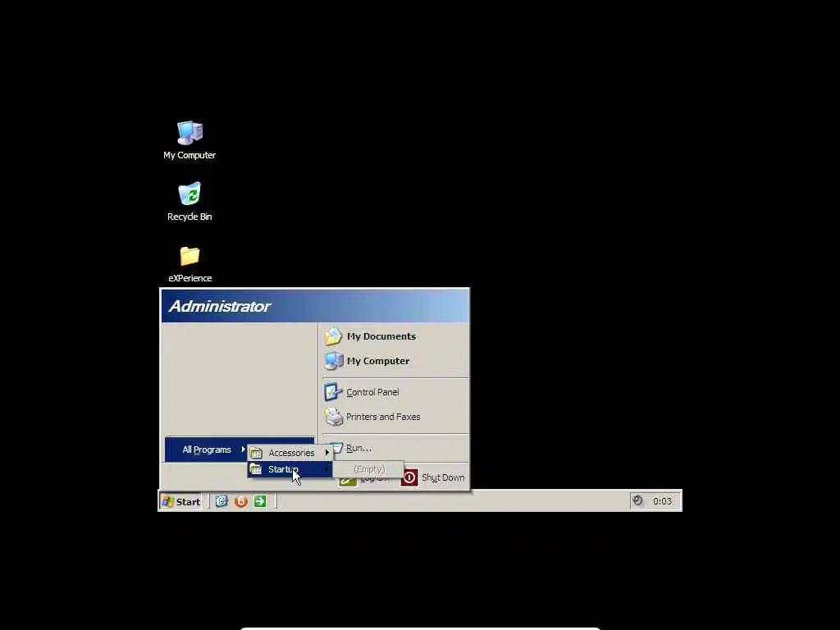
Task: Click the Administrator user name header
Action: coord(220,307)
